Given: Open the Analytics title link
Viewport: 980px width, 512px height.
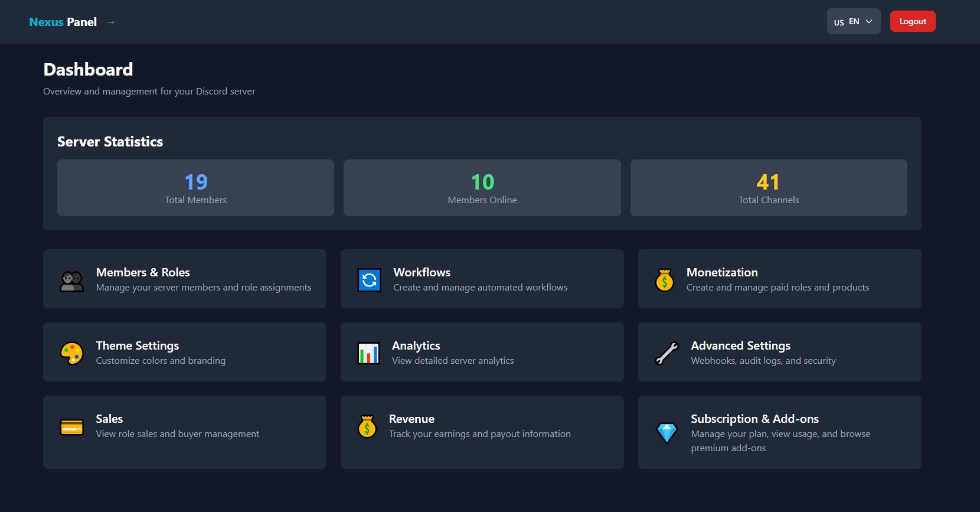Looking at the screenshot, I should (x=416, y=345).
